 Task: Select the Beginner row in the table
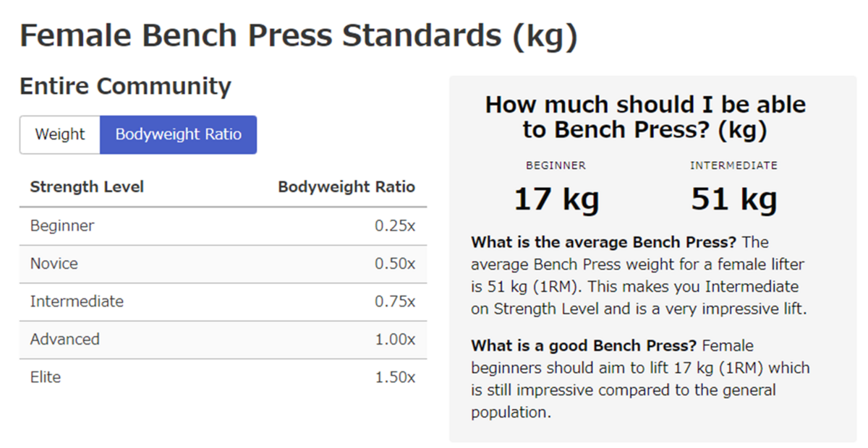click(x=62, y=225)
